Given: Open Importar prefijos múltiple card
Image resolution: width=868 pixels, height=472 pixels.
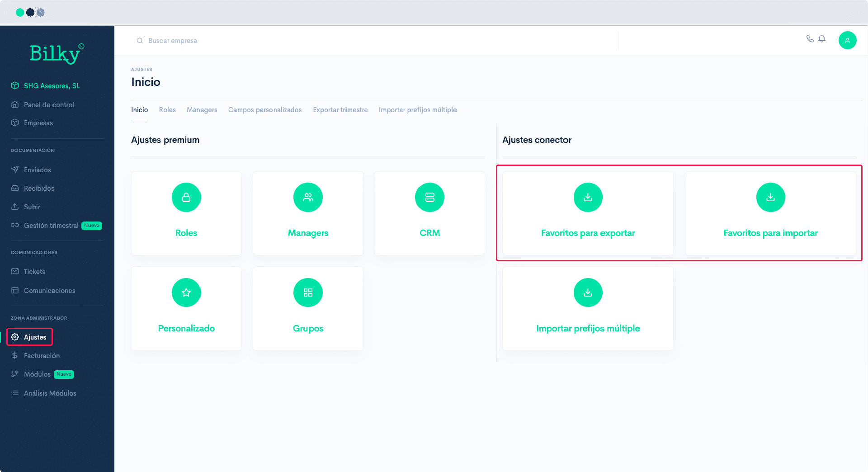Looking at the screenshot, I should pos(588,308).
